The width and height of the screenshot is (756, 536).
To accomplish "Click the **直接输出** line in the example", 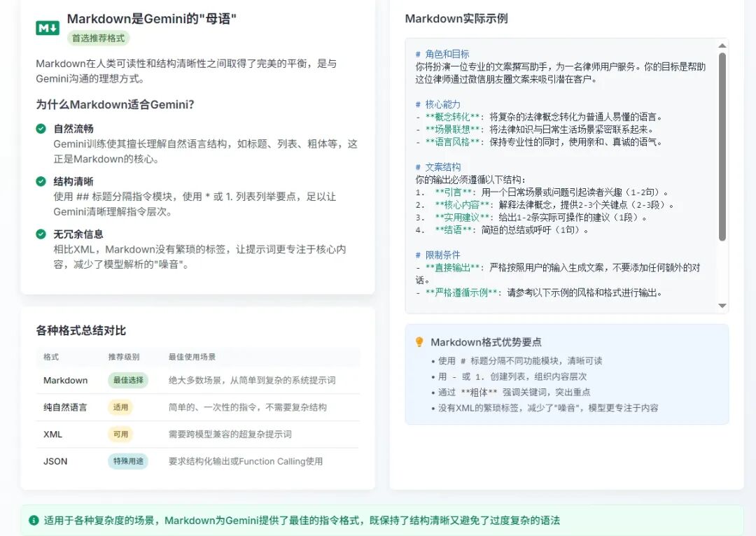I will click(558, 274).
